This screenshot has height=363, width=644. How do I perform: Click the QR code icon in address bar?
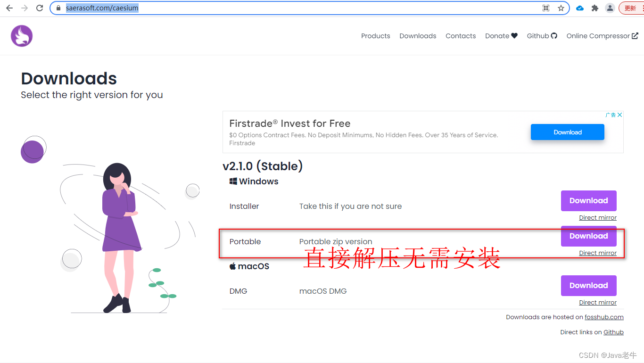[546, 8]
